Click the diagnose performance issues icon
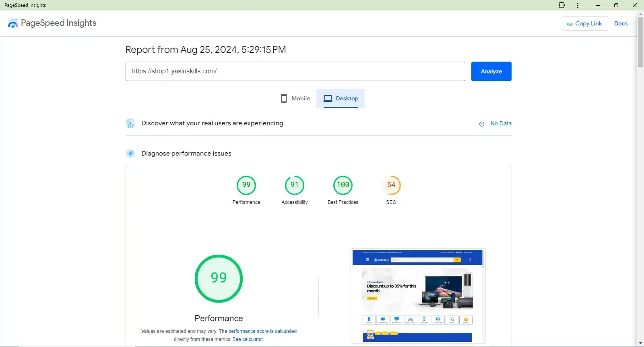 coord(130,154)
